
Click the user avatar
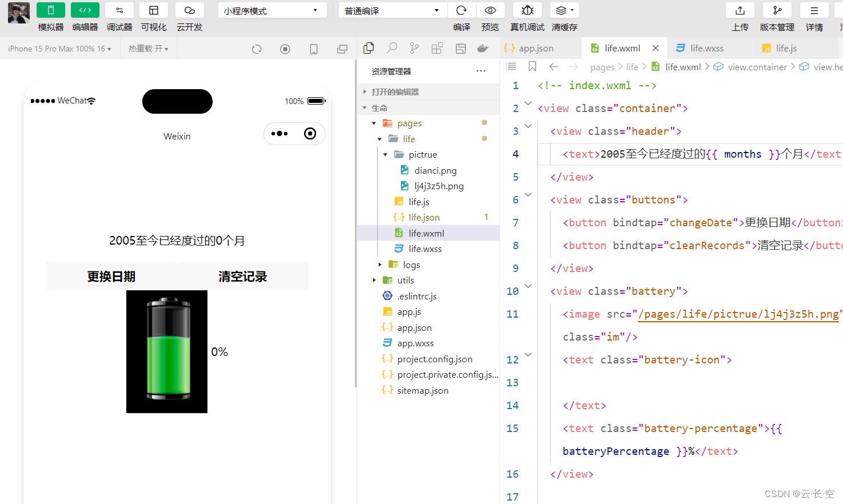[x=18, y=13]
